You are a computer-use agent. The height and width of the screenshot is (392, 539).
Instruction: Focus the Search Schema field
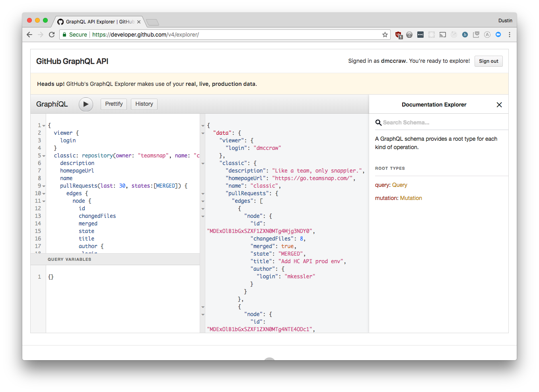[442, 122]
